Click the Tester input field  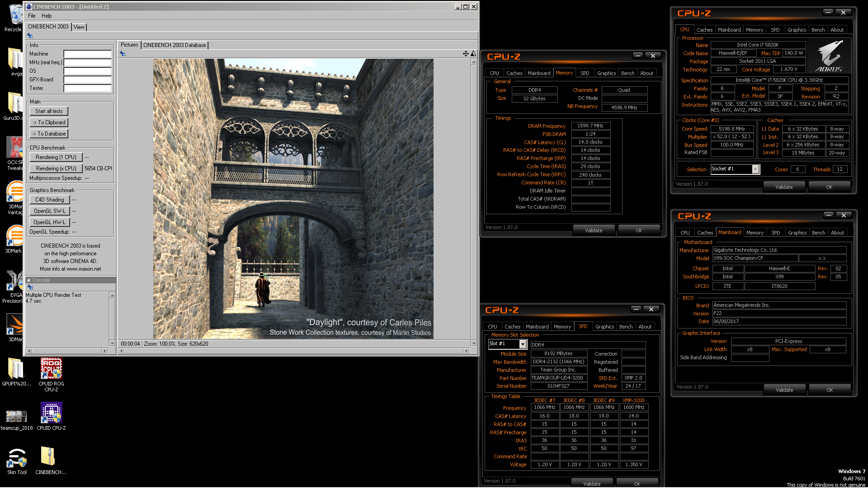pyautogui.click(x=87, y=88)
